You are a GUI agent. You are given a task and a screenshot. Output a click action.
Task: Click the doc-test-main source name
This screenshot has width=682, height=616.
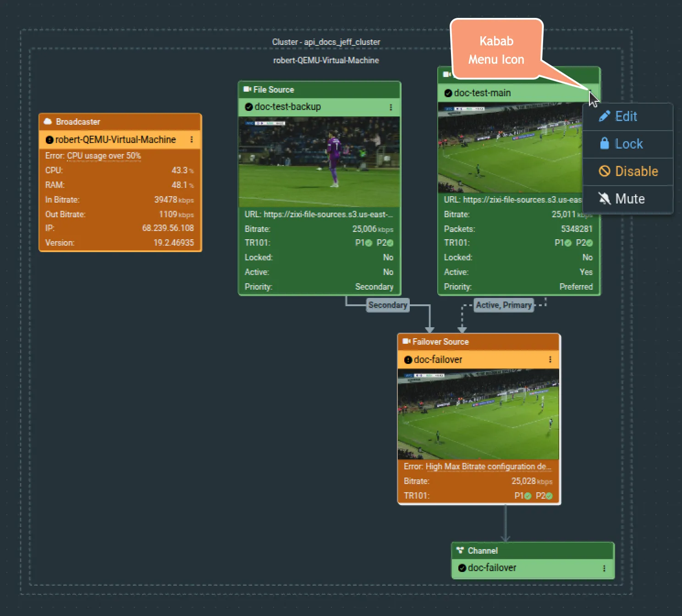coord(483,93)
